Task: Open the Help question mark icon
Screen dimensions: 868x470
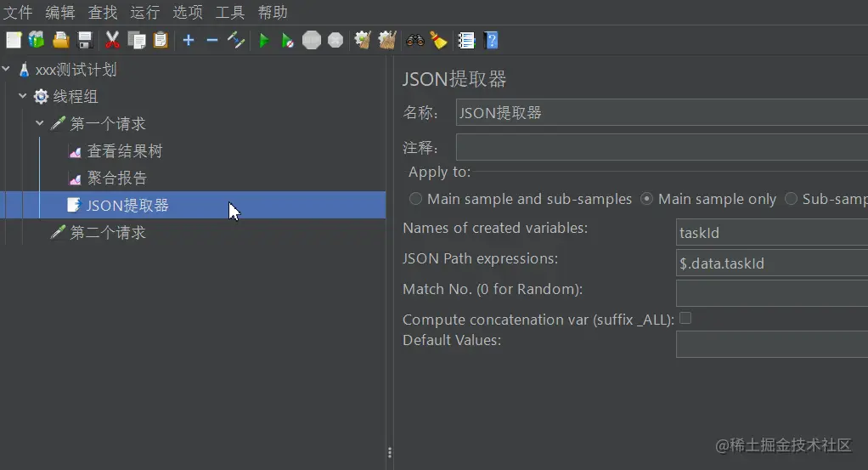Action: (490, 40)
